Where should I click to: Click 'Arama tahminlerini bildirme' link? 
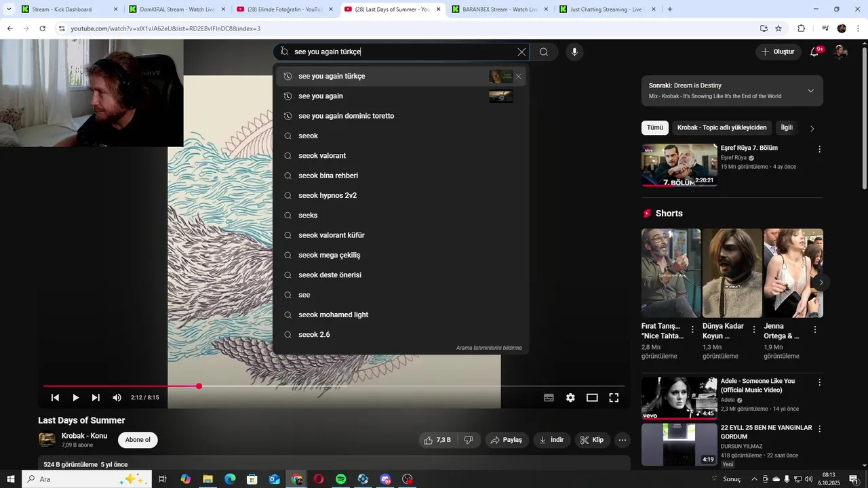click(489, 348)
